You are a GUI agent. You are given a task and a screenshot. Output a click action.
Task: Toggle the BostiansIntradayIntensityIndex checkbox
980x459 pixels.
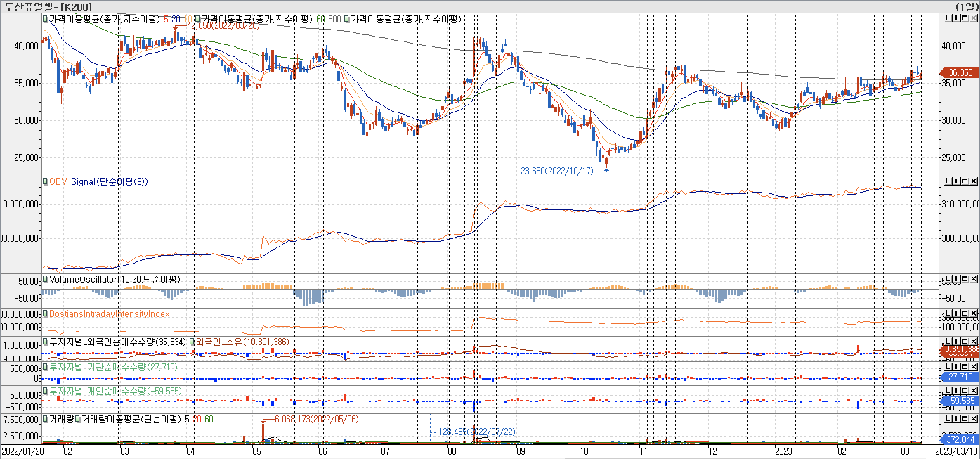45,313
